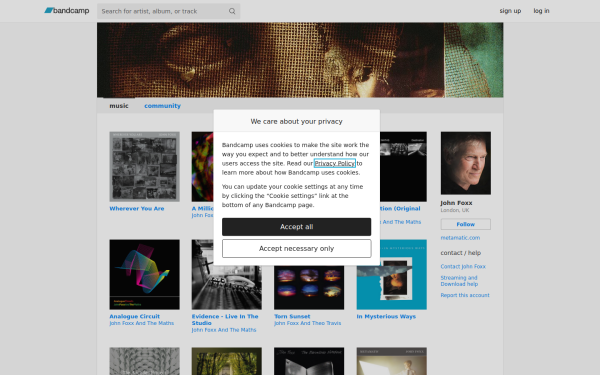Click In Mysterious Ways title link

[x=386, y=316]
